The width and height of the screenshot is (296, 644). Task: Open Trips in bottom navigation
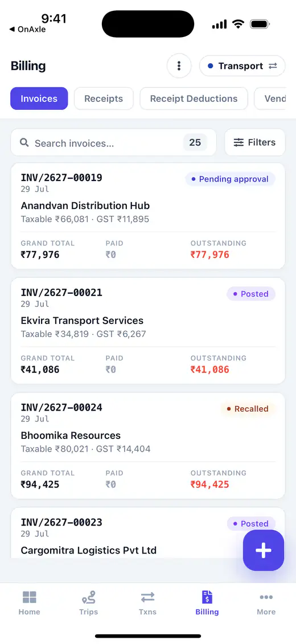point(88,603)
